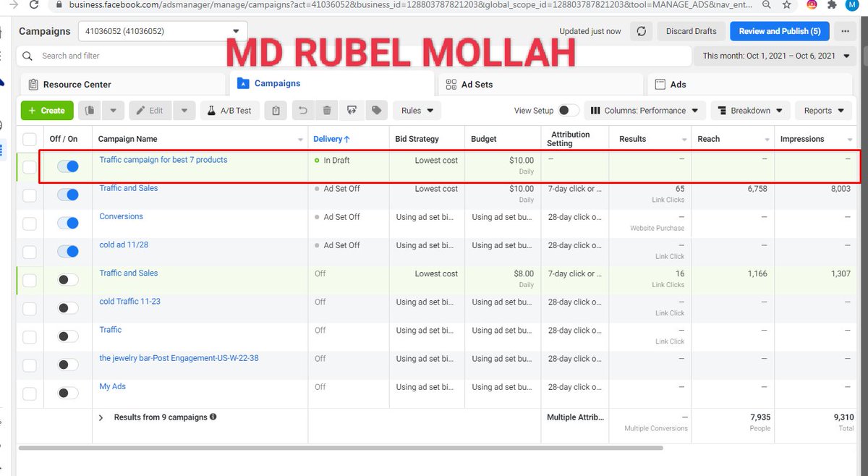Open the ad account 41036052 selector
Screen dimensions: 868x476
(x=163, y=31)
